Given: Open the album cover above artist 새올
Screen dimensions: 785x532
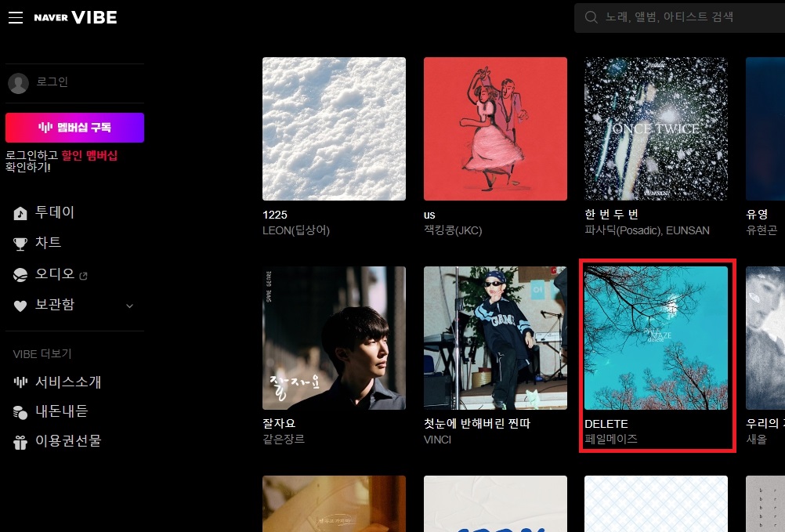Looking at the screenshot, I should click(765, 338).
